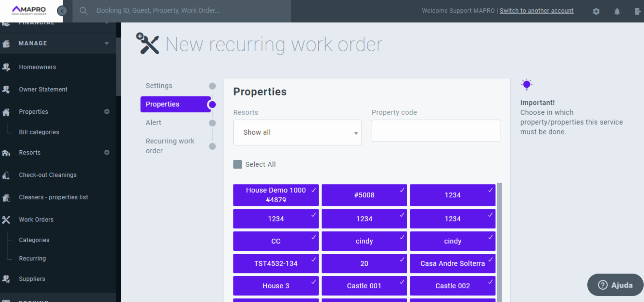This screenshot has width=644, height=302.
Task: Deselect the Casa Andre Solterra property
Action: click(x=452, y=263)
